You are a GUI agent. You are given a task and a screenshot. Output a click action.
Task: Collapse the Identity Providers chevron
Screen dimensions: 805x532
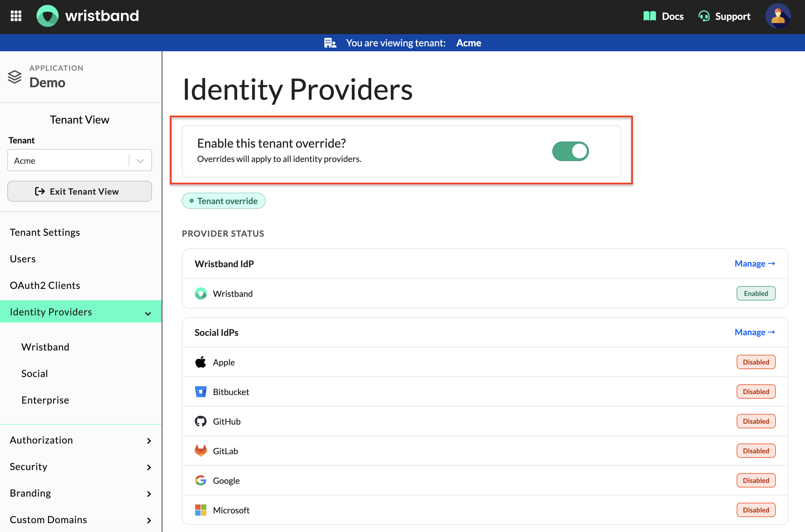point(148,313)
